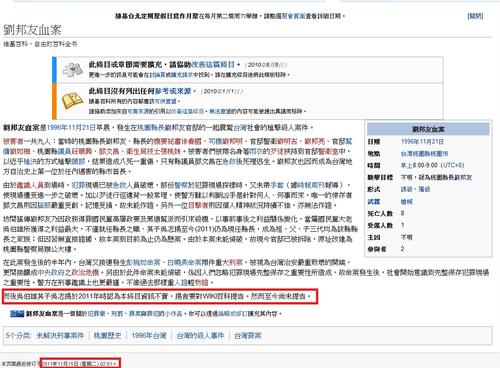Open the 參考或來源 link in sources notice
500x368 pixels.
tap(173, 91)
